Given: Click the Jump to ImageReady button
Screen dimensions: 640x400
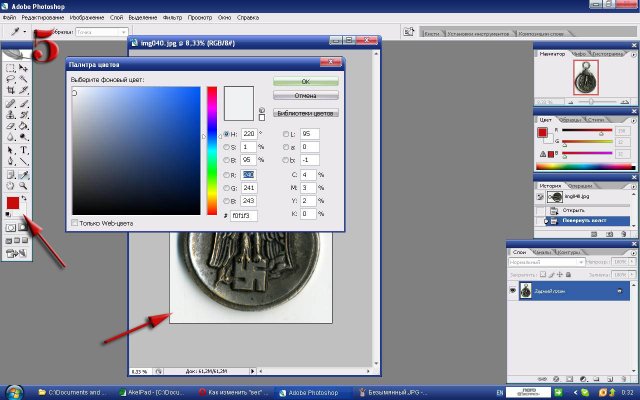Looking at the screenshot, I should (17, 253).
